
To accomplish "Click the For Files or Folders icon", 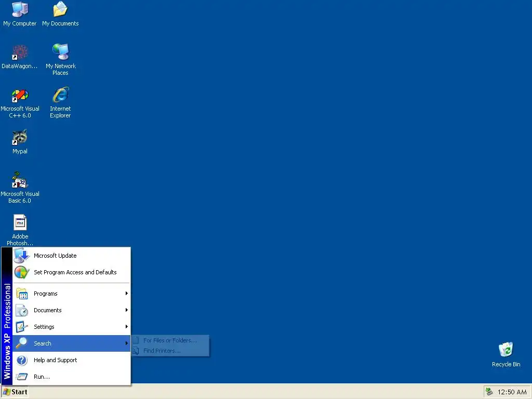I will click(x=136, y=340).
